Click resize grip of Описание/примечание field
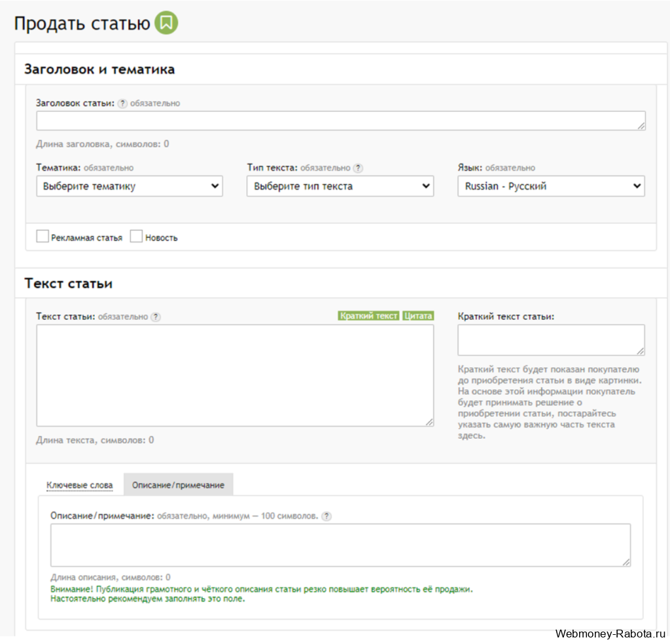The height and width of the screenshot is (644, 670). pos(626,562)
